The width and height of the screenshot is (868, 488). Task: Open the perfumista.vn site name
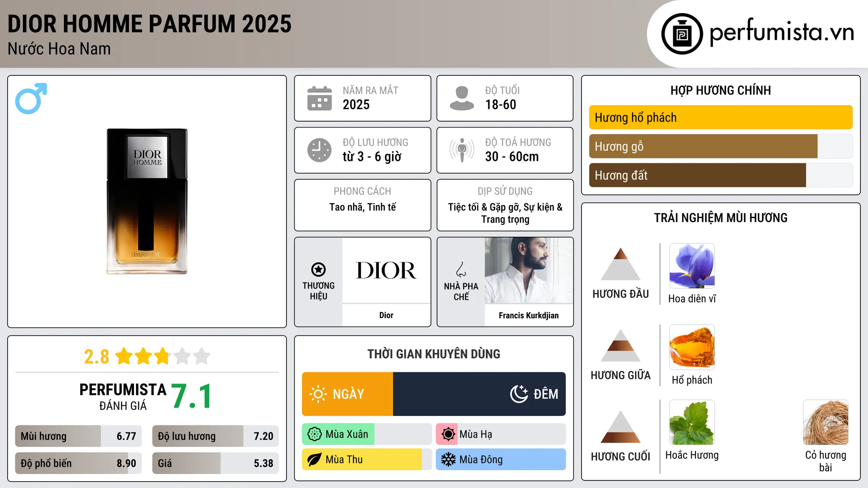point(782,32)
